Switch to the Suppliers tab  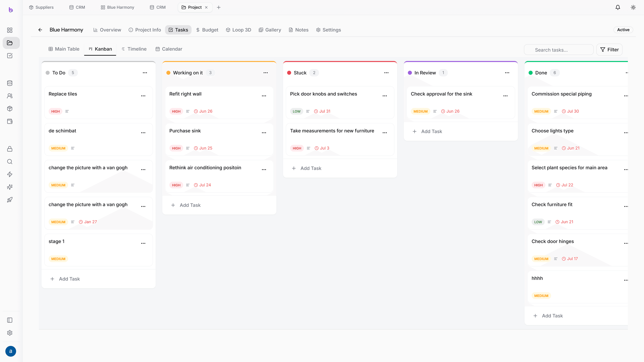click(41, 8)
